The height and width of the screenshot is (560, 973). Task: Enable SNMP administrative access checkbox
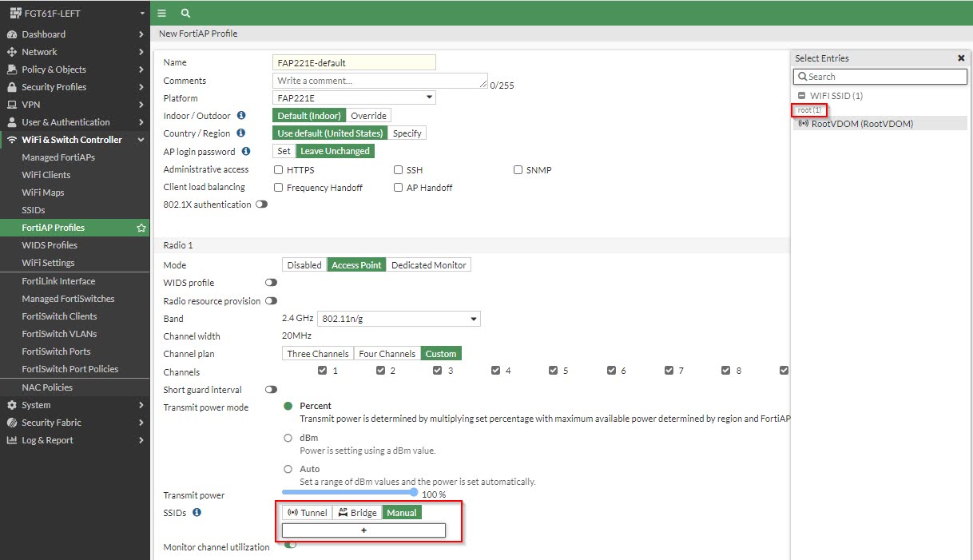[x=518, y=170]
